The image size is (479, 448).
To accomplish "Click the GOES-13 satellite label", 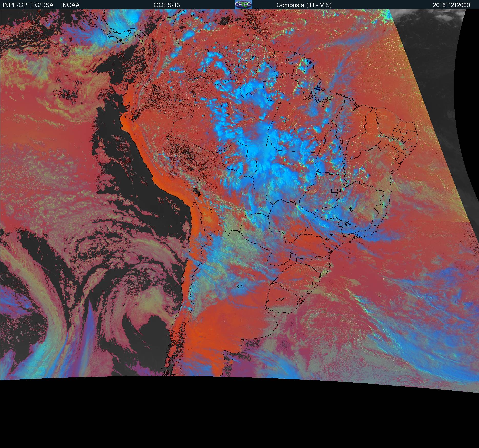I will [167, 5].
